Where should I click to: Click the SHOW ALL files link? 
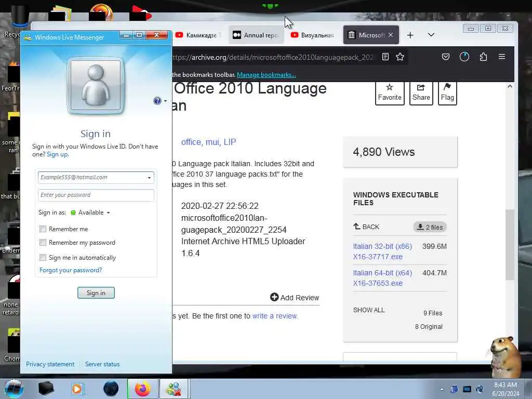click(x=369, y=310)
